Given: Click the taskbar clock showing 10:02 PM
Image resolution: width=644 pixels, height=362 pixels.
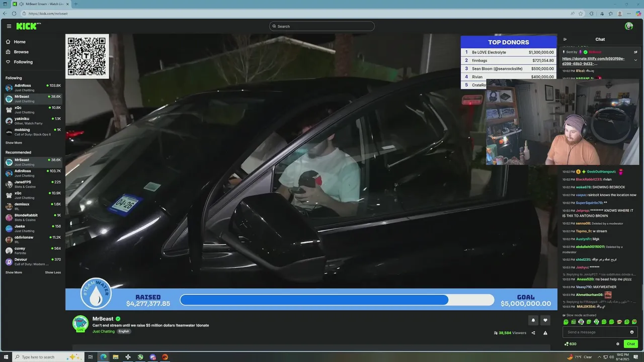Looking at the screenshot, I should point(623,357).
